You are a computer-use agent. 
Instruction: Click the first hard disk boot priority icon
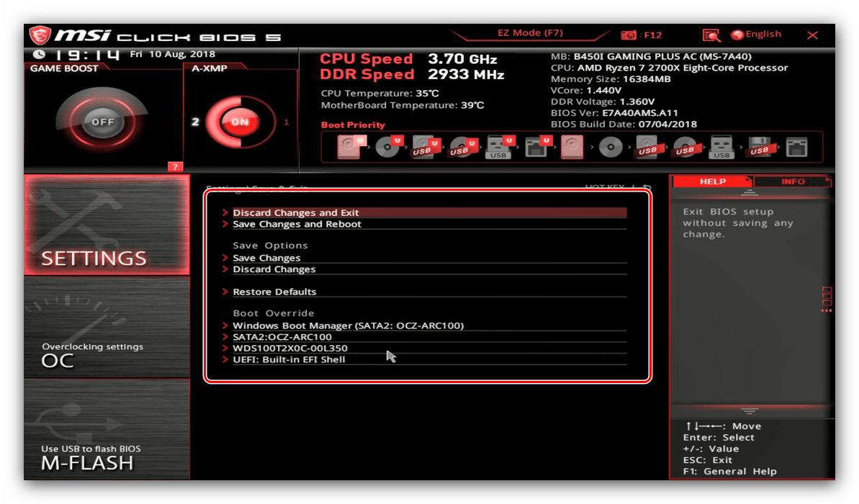tap(349, 148)
